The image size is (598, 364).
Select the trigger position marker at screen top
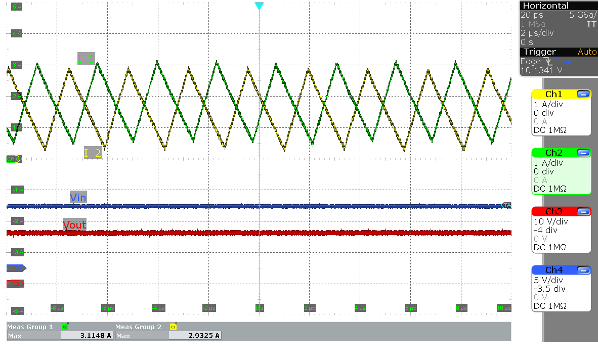coord(259,6)
